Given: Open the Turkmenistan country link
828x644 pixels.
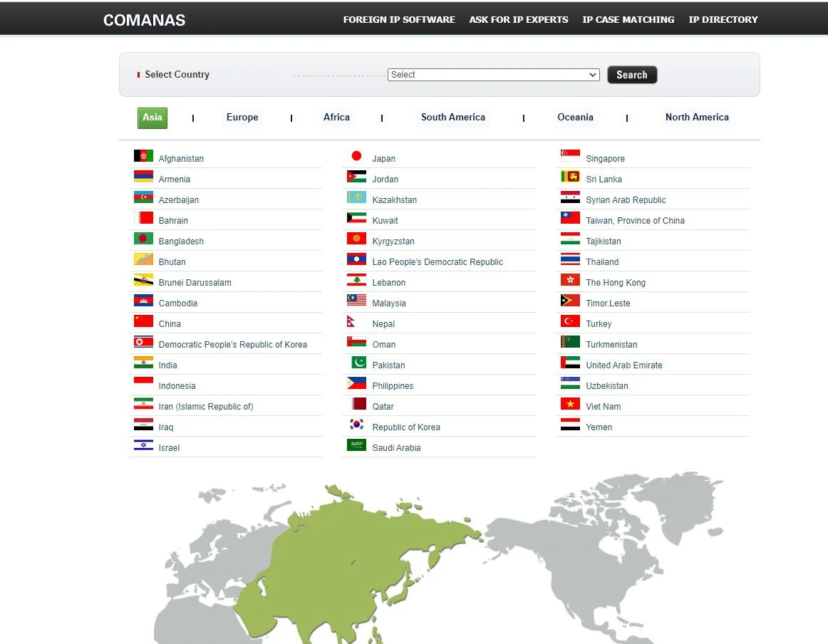Looking at the screenshot, I should pos(611,345).
